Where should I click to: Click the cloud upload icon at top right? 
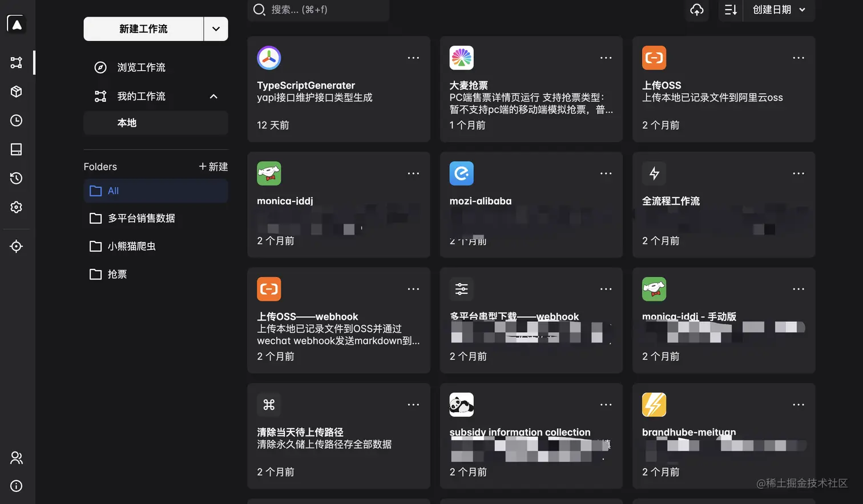coord(696,10)
